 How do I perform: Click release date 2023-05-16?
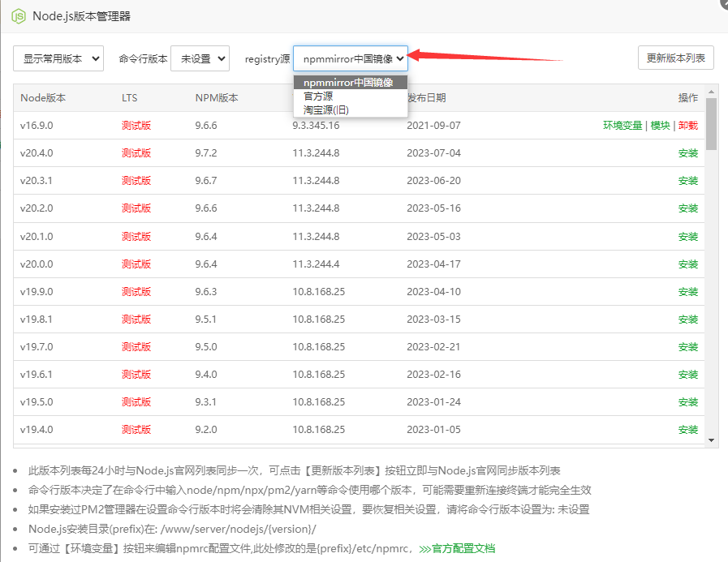tap(433, 208)
